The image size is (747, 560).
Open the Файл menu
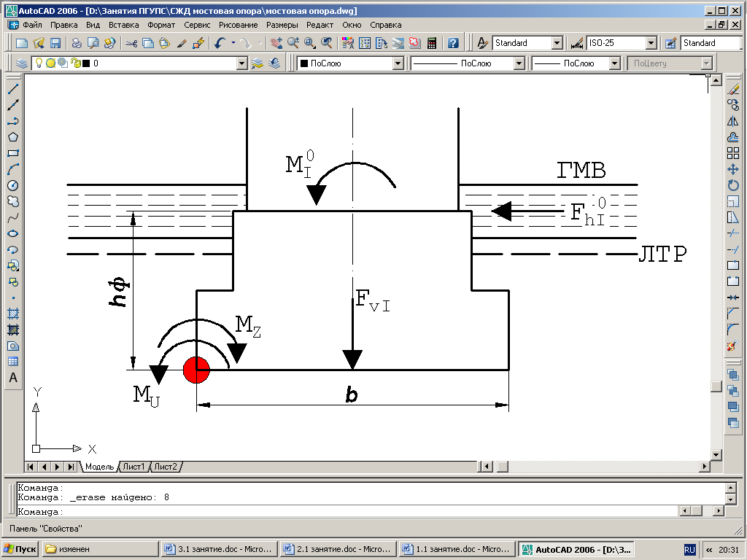click(x=32, y=25)
